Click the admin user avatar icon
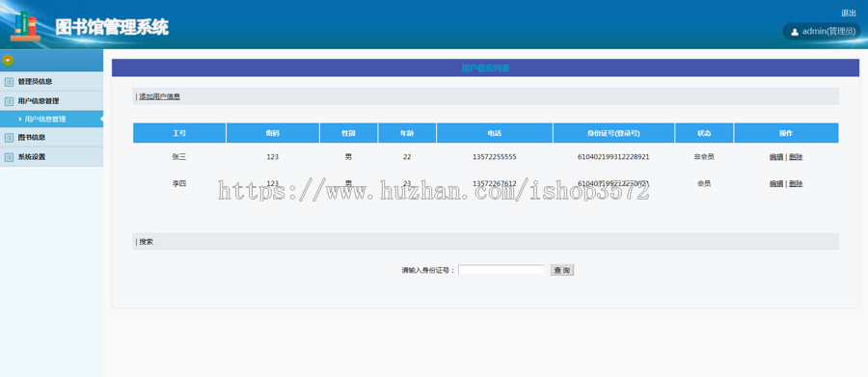The width and height of the screenshot is (868, 377). [795, 32]
